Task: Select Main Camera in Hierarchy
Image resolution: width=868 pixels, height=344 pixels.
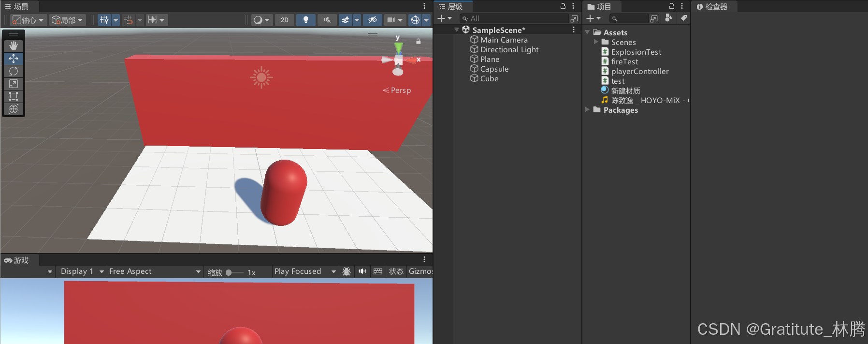Action: (x=504, y=40)
